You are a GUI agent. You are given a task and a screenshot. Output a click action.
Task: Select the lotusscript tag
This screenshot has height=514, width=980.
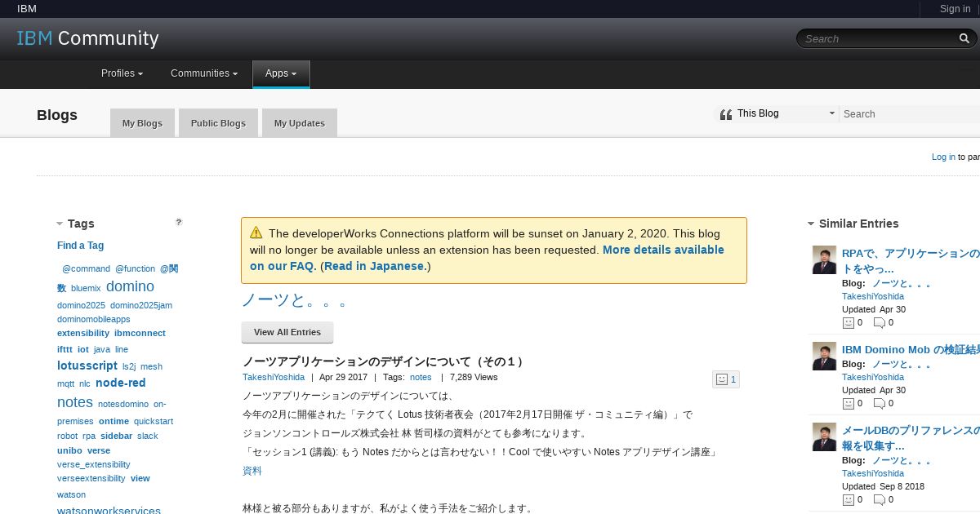pos(87,366)
